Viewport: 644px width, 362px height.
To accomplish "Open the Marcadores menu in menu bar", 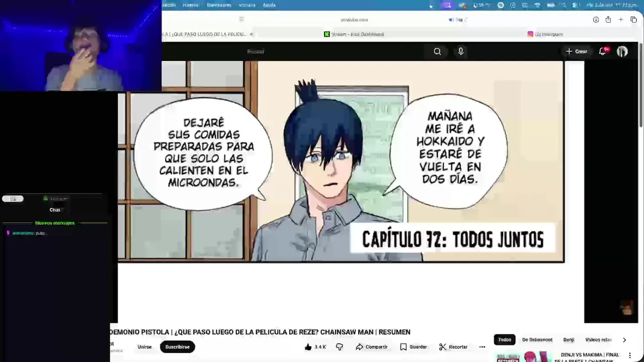I will click(x=219, y=5).
